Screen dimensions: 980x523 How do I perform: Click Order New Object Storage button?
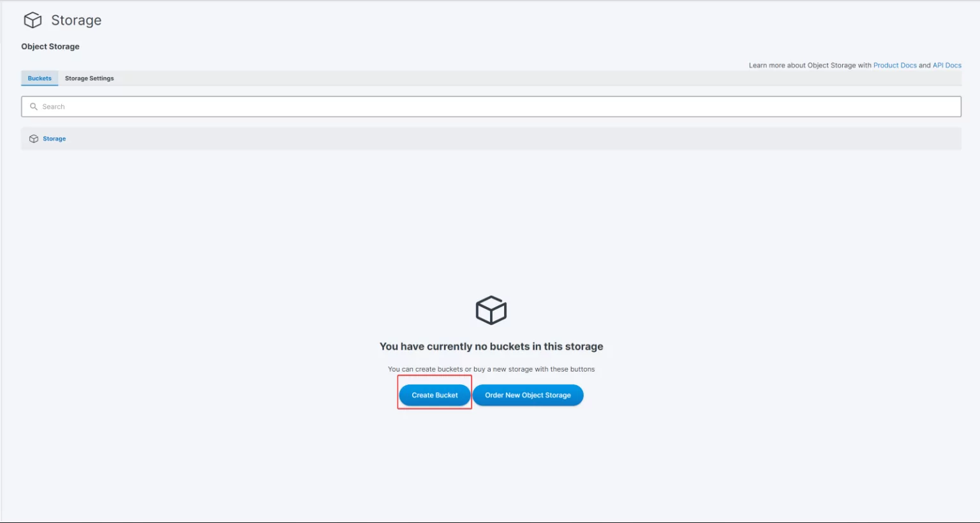tap(528, 395)
